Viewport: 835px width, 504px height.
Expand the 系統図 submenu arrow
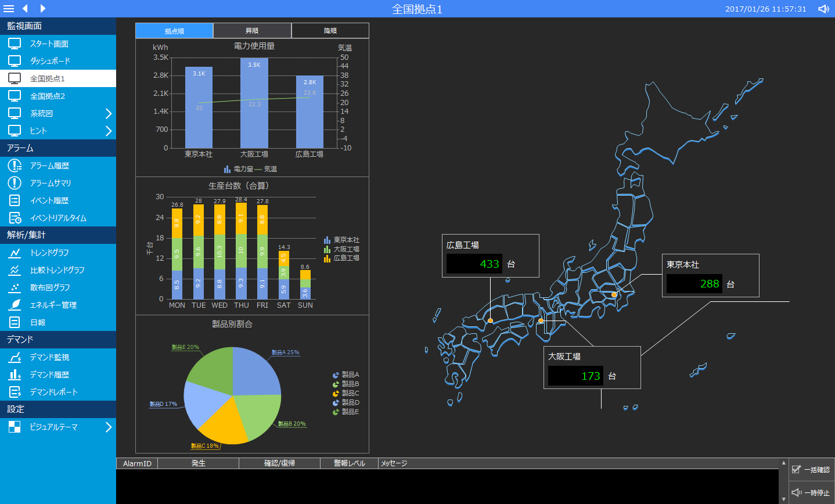[x=109, y=113]
